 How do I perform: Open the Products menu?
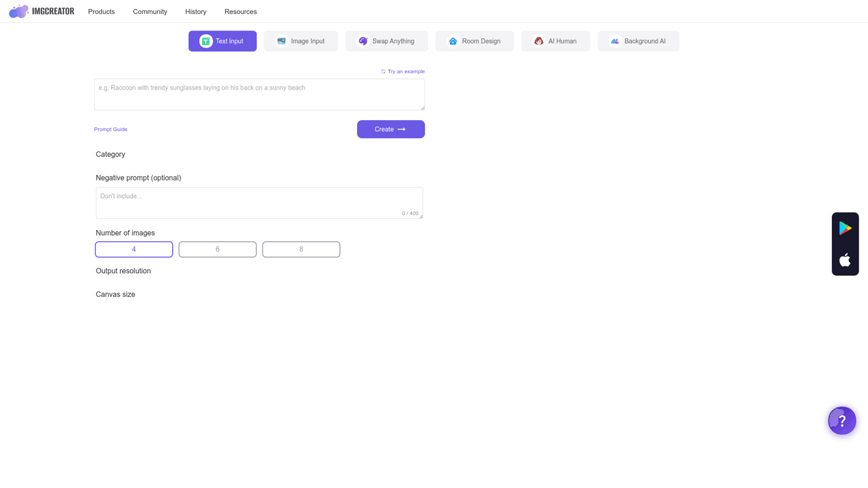[102, 11]
